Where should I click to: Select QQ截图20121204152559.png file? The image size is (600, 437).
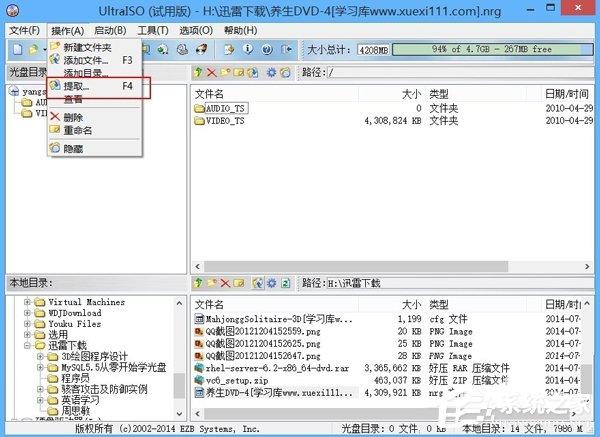258,331
